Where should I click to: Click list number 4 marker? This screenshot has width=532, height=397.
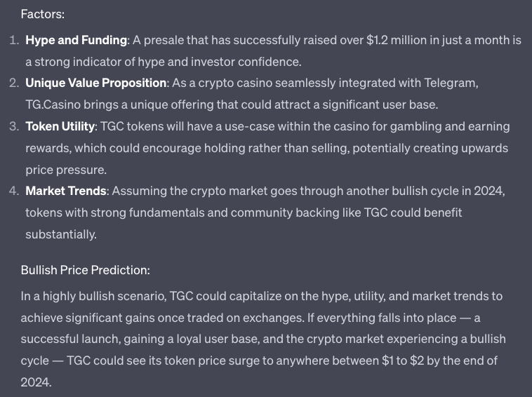point(14,191)
